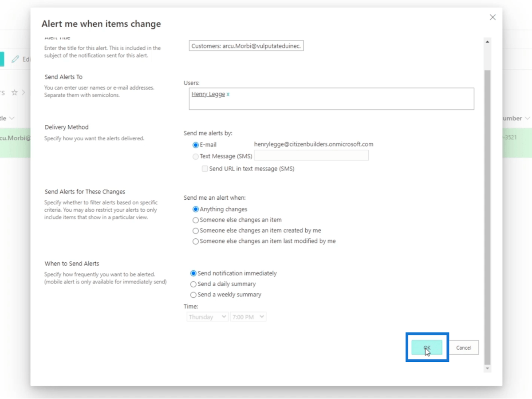
Task: Select item last modified by me option
Action: tap(195, 241)
